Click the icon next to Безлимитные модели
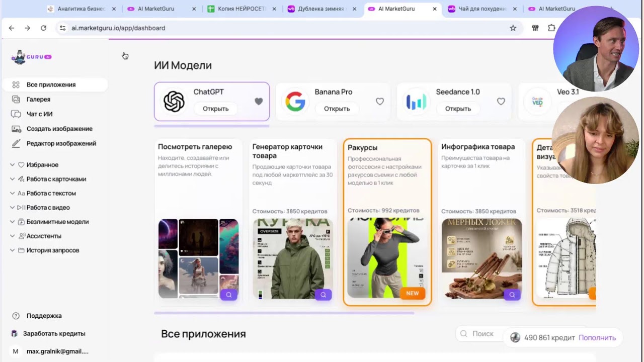The image size is (644, 362). point(21,222)
